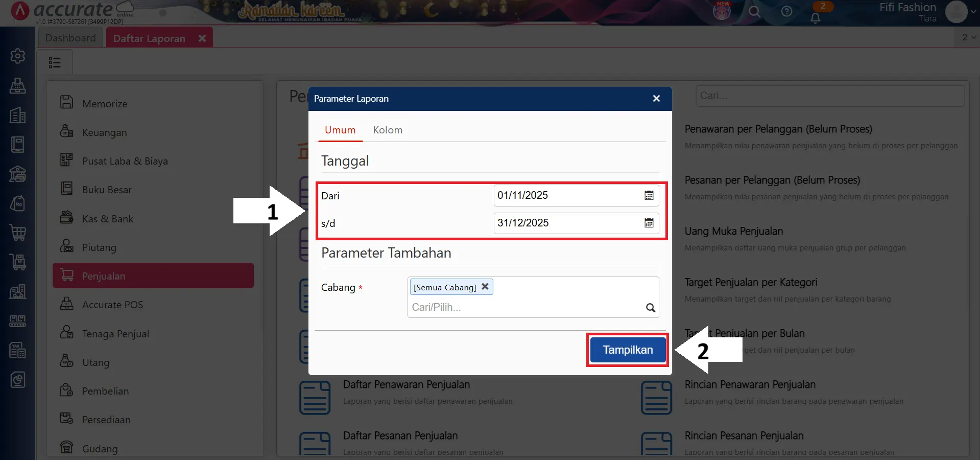Click the Dari date input field
Viewport: 980px width, 460px height.
point(567,196)
